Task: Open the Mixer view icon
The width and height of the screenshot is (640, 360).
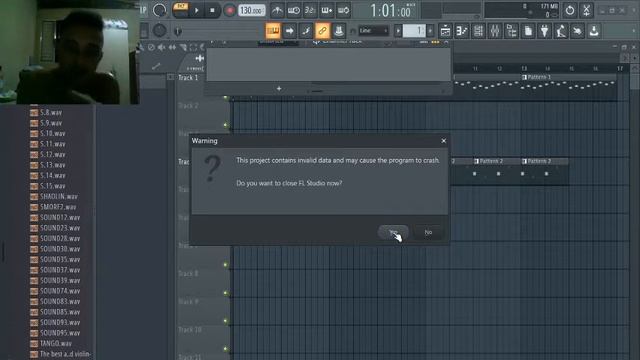Action: coord(495,31)
